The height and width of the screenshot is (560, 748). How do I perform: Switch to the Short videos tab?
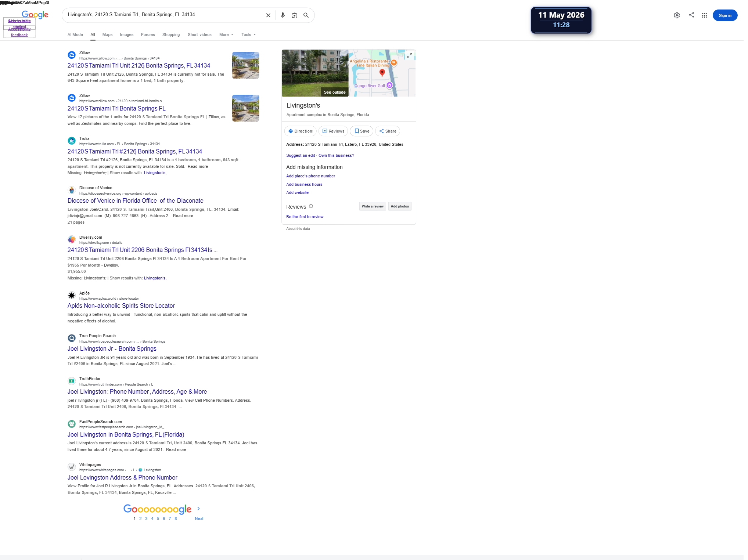(x=200, y=35)
